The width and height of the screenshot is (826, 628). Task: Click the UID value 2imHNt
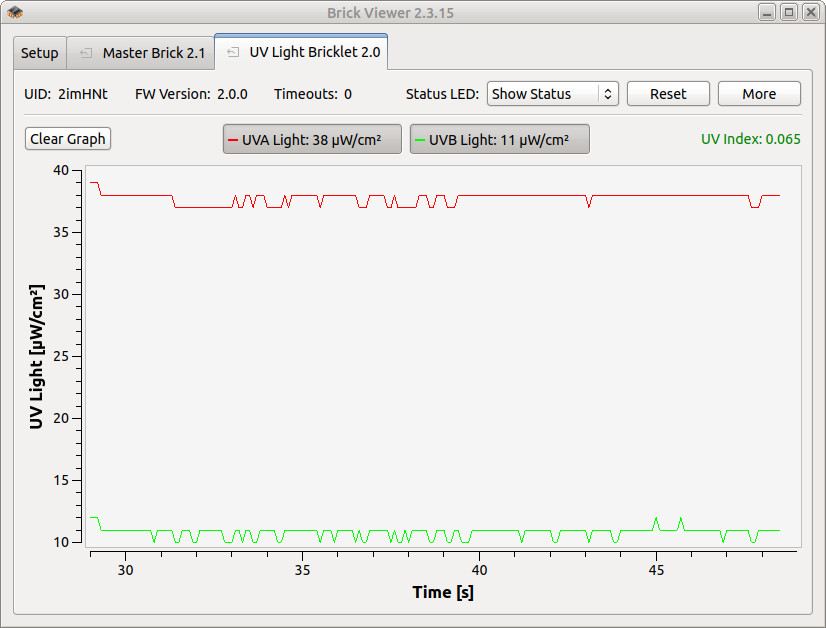click(x=78, y=94)
